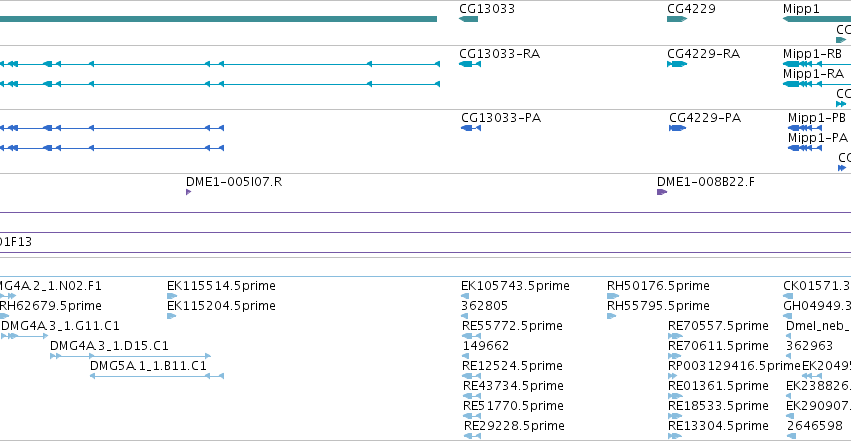Select the CG4229-RA transcript glyph

point(677,64)
